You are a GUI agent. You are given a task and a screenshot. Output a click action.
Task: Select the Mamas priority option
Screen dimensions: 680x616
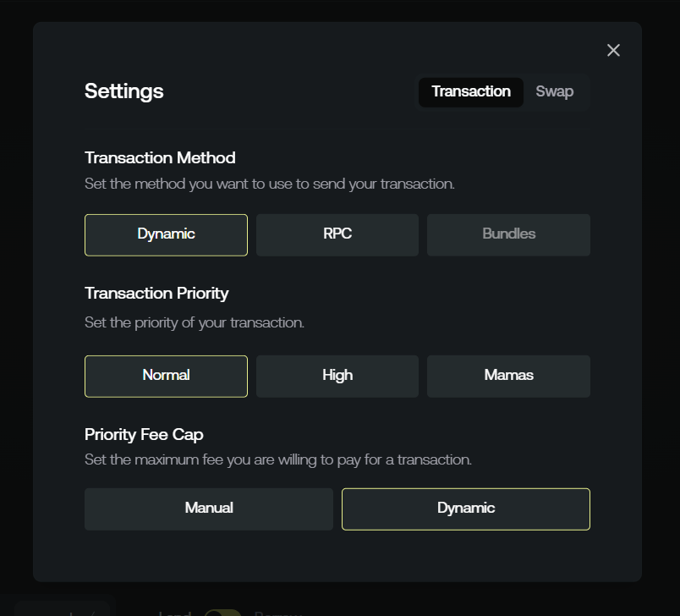pyautogui.click(x=508, y=376)
